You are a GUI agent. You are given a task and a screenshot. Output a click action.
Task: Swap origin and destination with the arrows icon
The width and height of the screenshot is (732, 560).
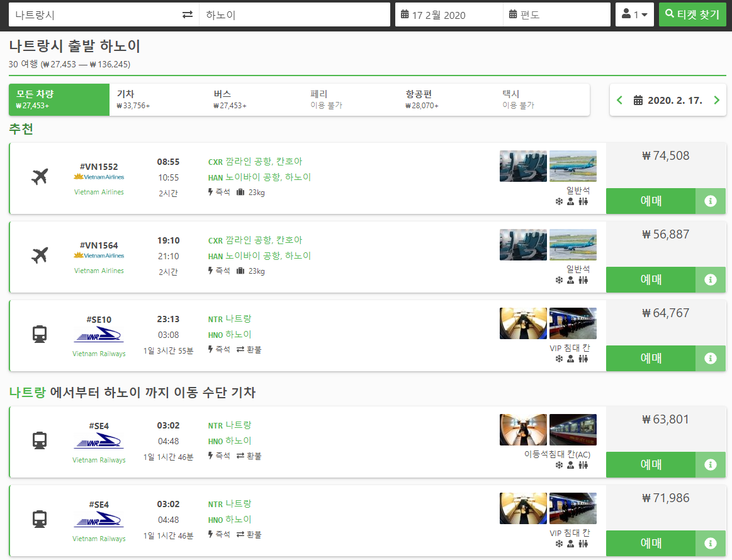(188, 15)
